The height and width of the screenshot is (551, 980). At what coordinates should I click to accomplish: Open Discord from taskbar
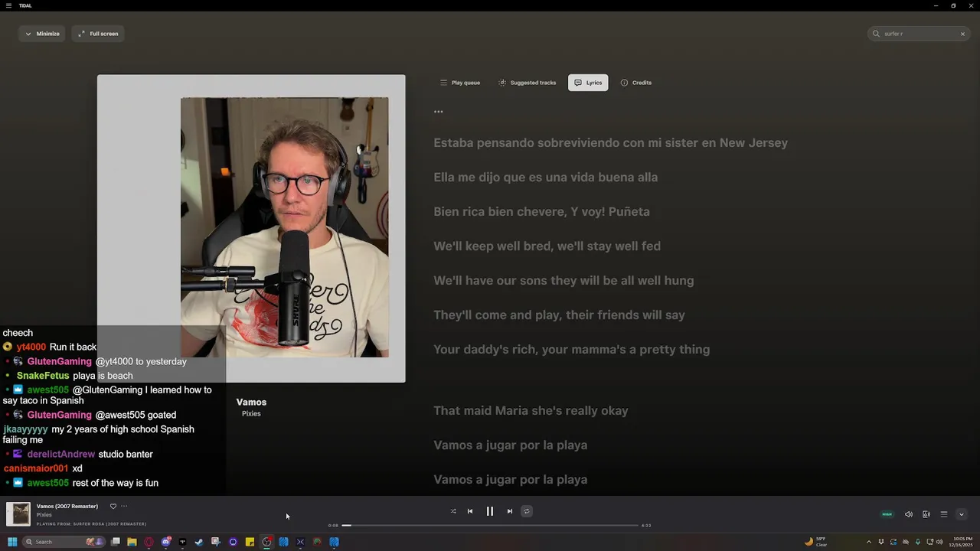(166, 542)
